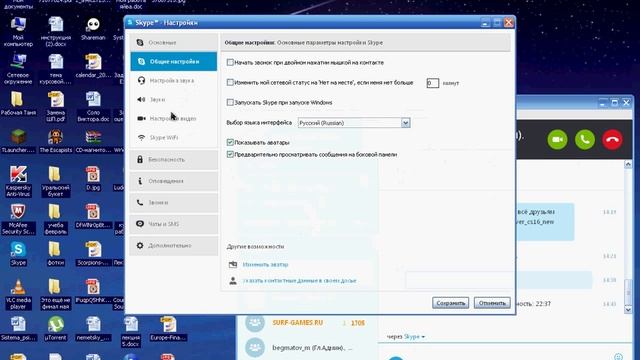Select the Kaspersky Anti-Virus desktop icon

(18, 182)
